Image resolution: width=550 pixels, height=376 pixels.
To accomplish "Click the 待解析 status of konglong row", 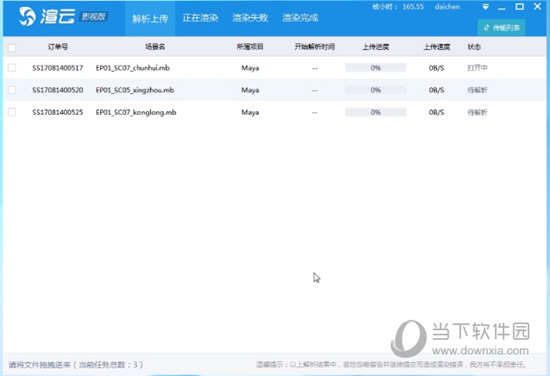I will [477, 112].
